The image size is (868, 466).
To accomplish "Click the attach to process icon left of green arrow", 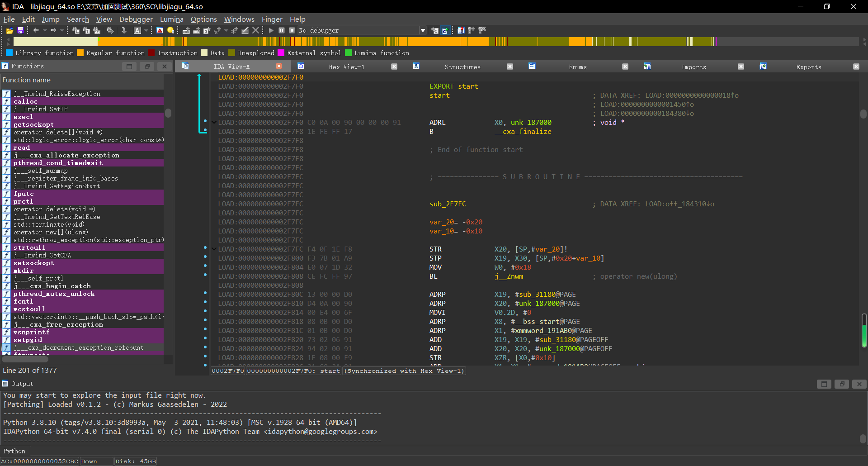I will click(435, 30).
